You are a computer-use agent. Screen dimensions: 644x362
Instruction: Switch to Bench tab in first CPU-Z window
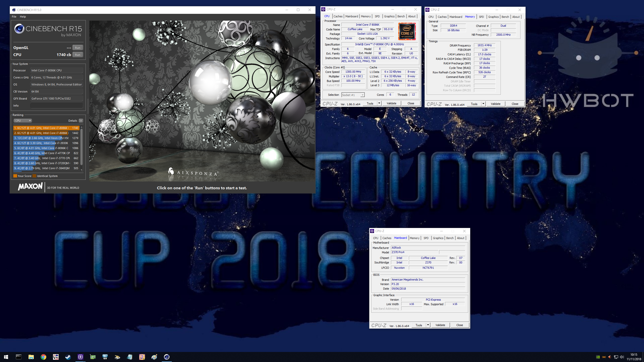click(401, 16)
